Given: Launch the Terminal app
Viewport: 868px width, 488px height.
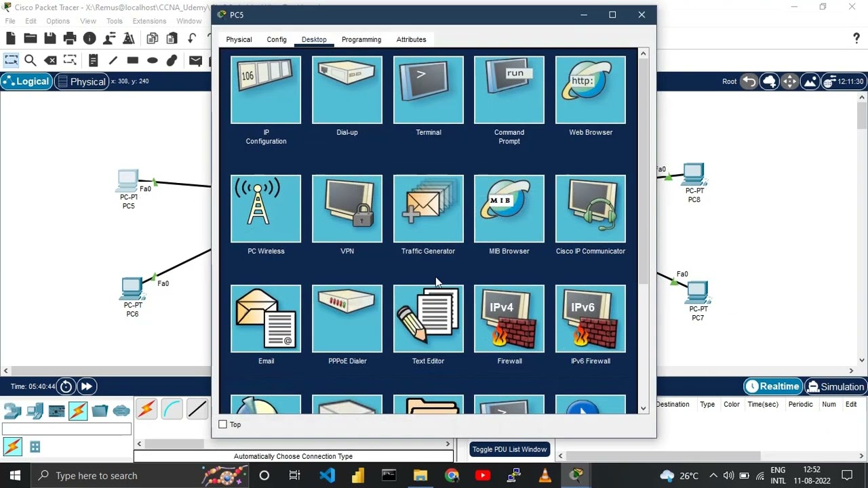Looking at the screenshot, I should pos(429,90).
